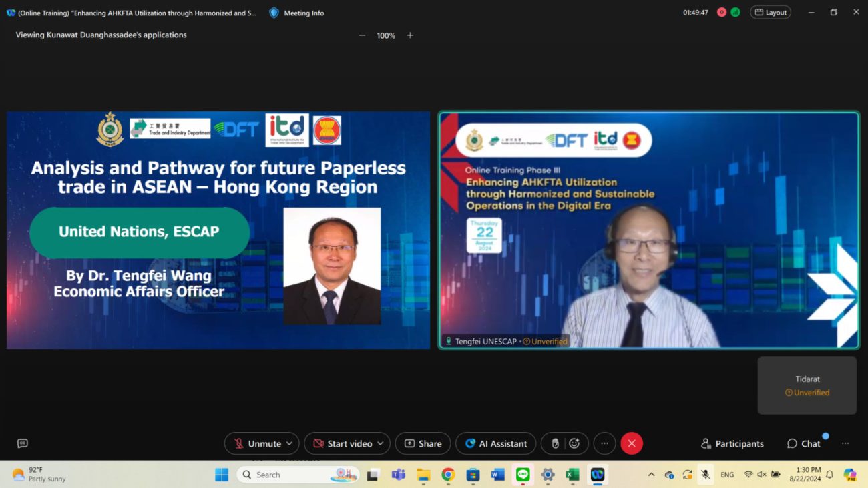The height and width of the screenshot is (488, 868).
Task: Open File Explorer from the taskbar
Action: (423, 475)
